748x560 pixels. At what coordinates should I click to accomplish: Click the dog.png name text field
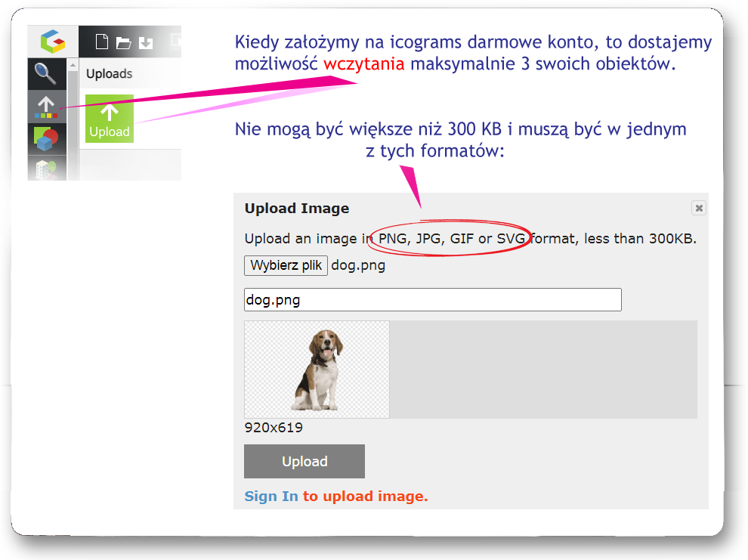(432, 300)
